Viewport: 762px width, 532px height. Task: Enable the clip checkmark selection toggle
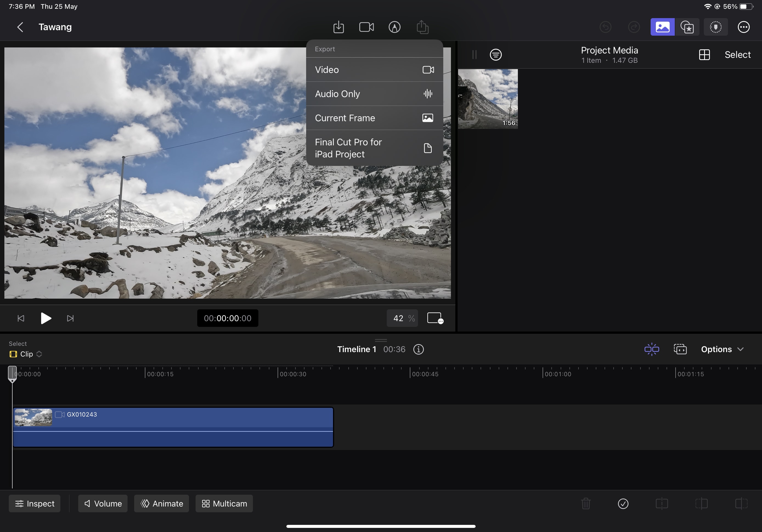(623, 503)
